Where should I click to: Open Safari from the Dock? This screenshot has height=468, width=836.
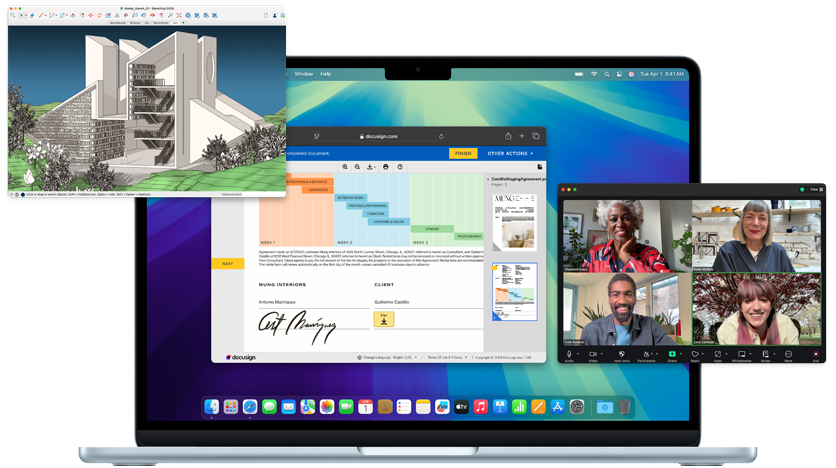(250, 407)
